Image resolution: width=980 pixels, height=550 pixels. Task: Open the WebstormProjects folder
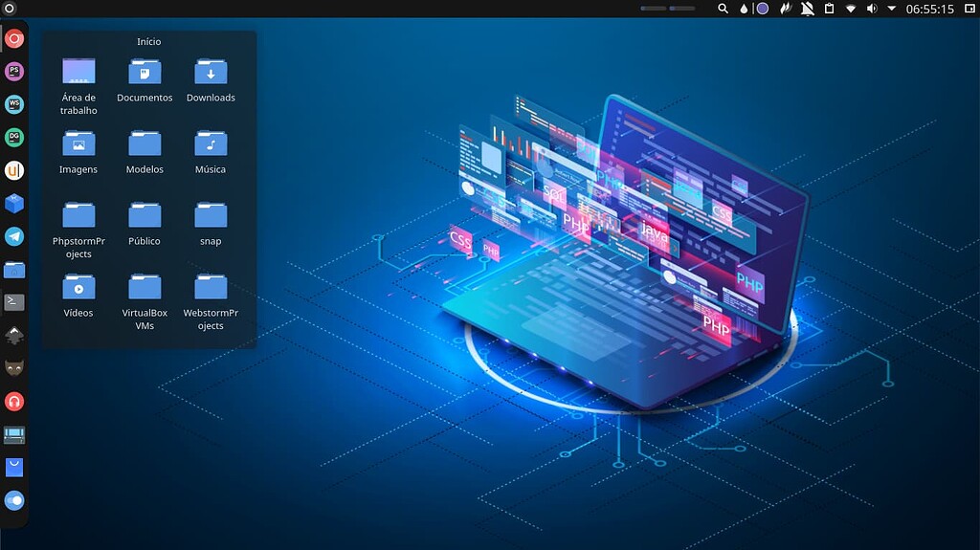coord(211,301)
